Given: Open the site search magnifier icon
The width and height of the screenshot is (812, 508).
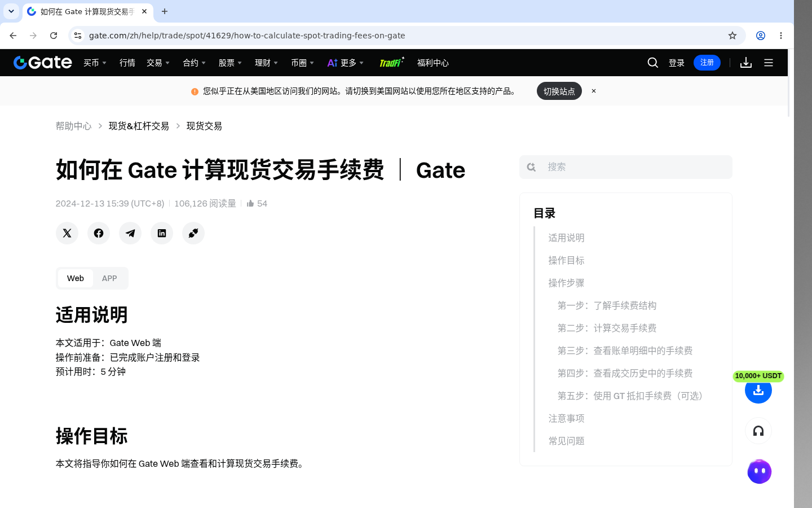Looking at the screenshot, I should 653,63.
